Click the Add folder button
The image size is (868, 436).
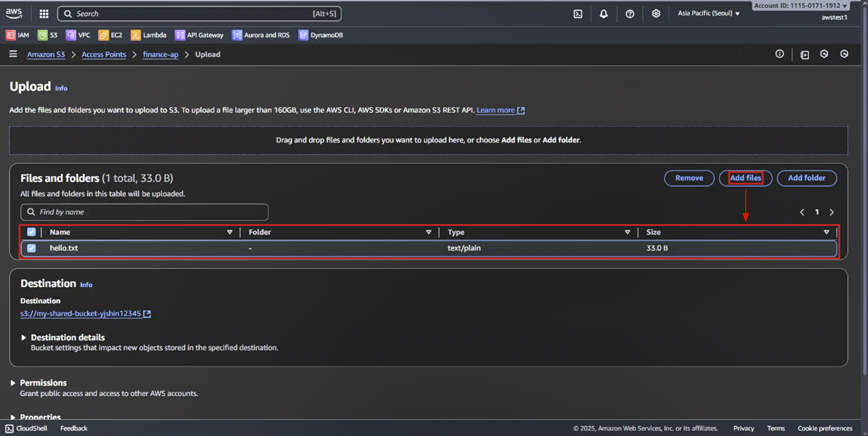(x=807, y=178)
